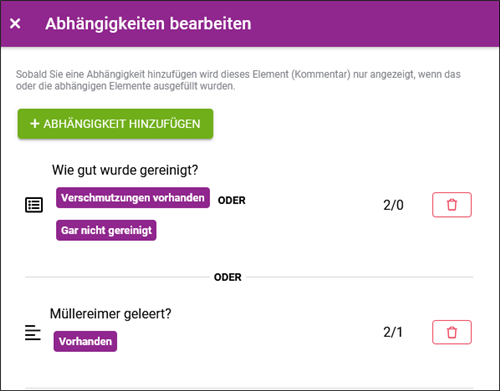Screen dimensions: 500x391
Task: Click the ABHÄNGIGKEIT HINZUFÜGEN button
Action: coord(115,124)
